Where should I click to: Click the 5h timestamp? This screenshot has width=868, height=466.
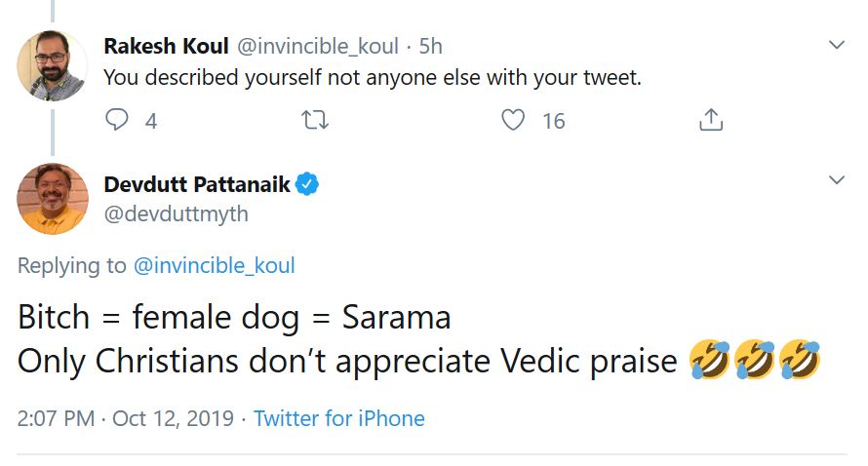[x=430, y=46]
